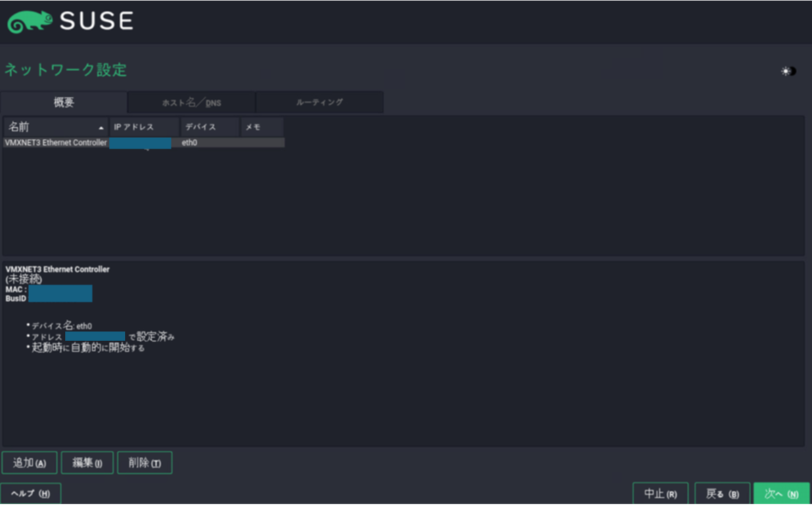Click the redacted IP address cell

[x=141, y=143]
